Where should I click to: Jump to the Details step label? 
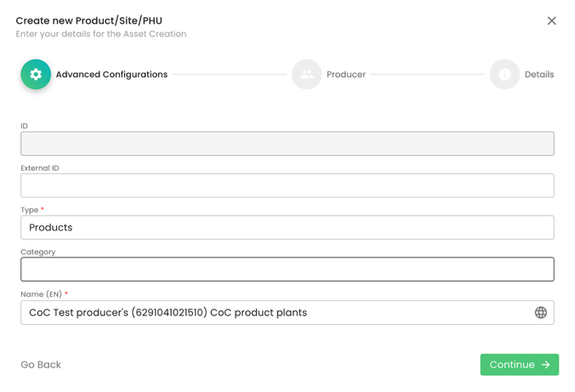point(539,75)
